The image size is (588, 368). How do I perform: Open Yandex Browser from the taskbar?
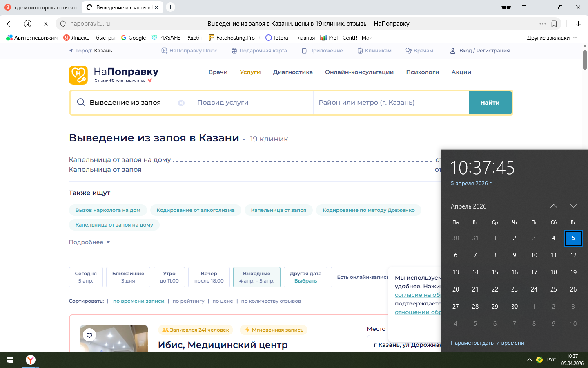[x=31, y=360]
